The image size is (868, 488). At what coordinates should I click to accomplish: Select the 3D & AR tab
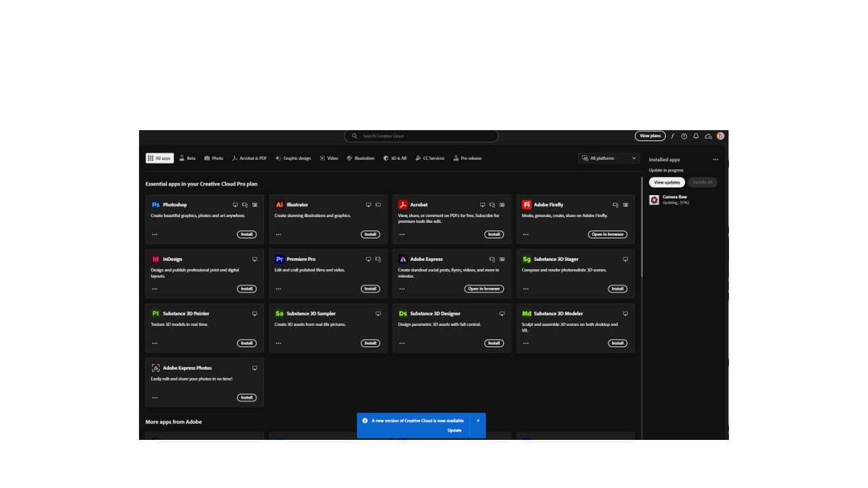(x=395, y=158)
